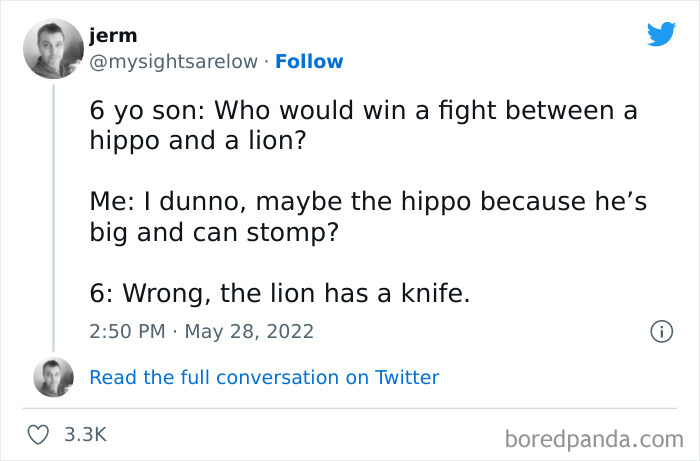The width and height of the screenshot is (700, 461).
Task: Click the May 28, 2022 date
Action: tap(245, 331)
